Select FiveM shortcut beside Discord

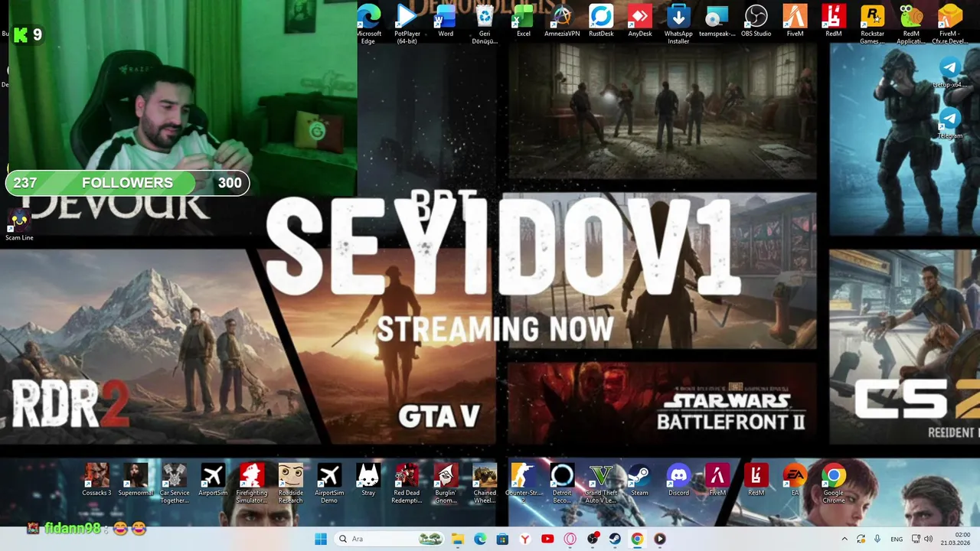point(717,481)
